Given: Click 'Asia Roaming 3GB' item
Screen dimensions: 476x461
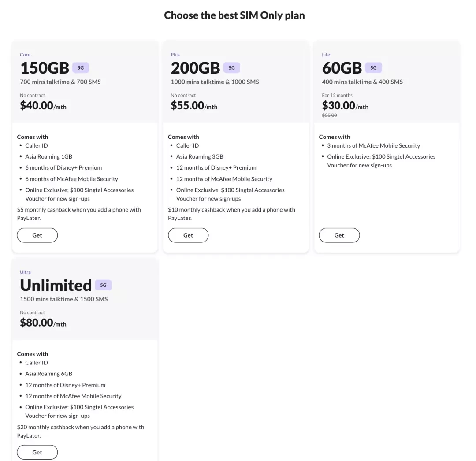Looking at the screenshot, I should (x=200, y=156).
